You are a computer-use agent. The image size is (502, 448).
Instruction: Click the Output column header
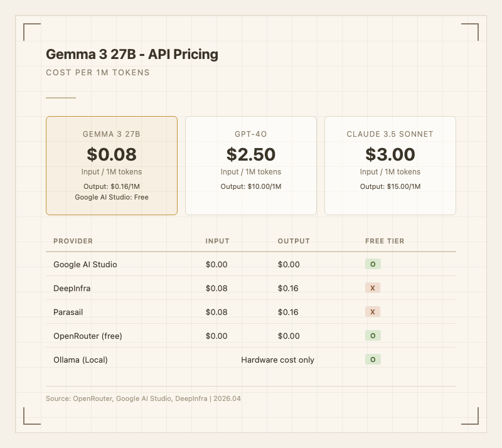[294, 241]
